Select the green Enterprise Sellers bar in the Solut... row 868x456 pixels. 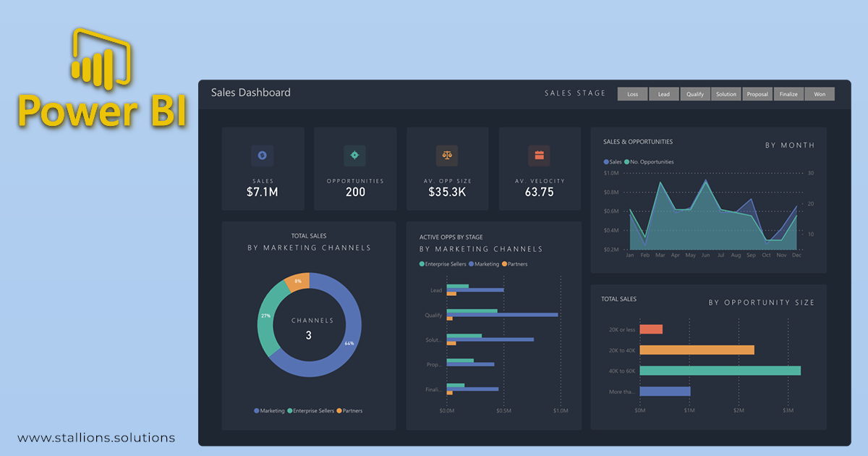[464, 336]
